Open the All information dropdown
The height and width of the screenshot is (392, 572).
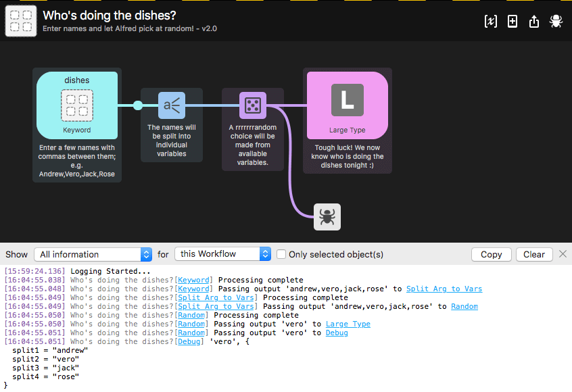[x=93, y=254]
